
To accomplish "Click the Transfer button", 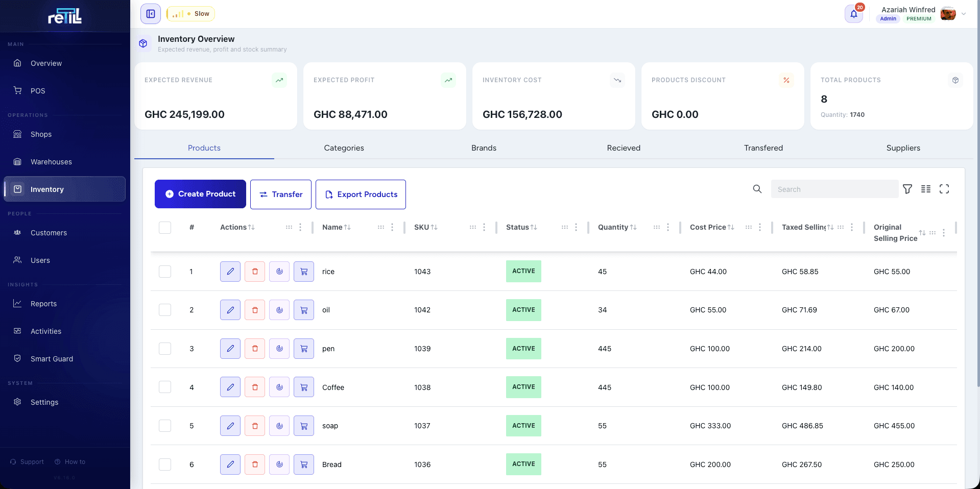I will point(281,194).
